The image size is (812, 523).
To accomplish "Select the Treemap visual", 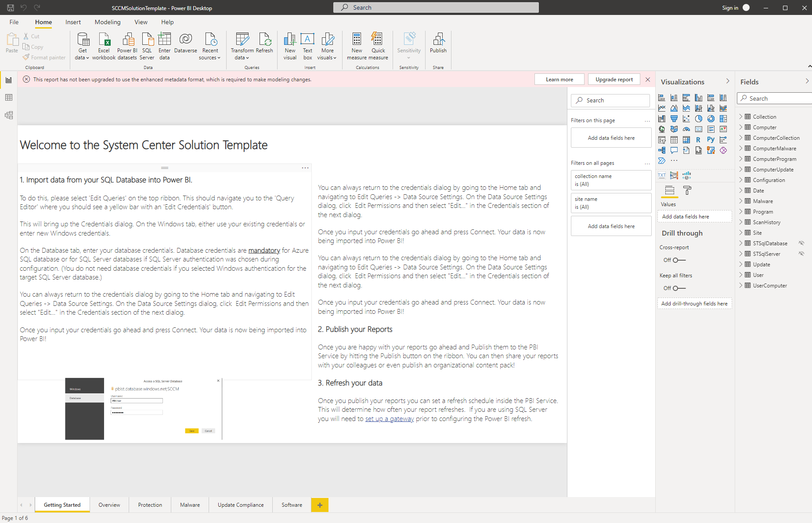I will (x=723, y=119).
